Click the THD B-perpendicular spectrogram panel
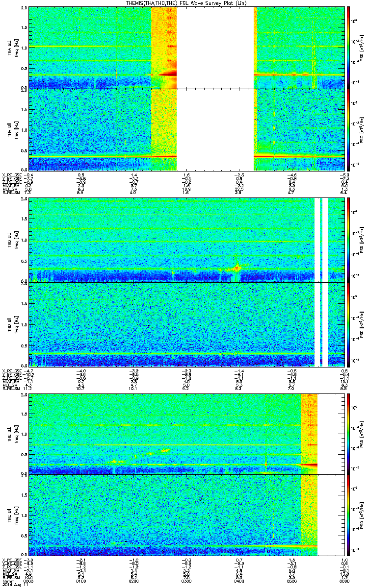Viewport: 368px width, 588px height. pyautogui.click(x=185, y=241)
